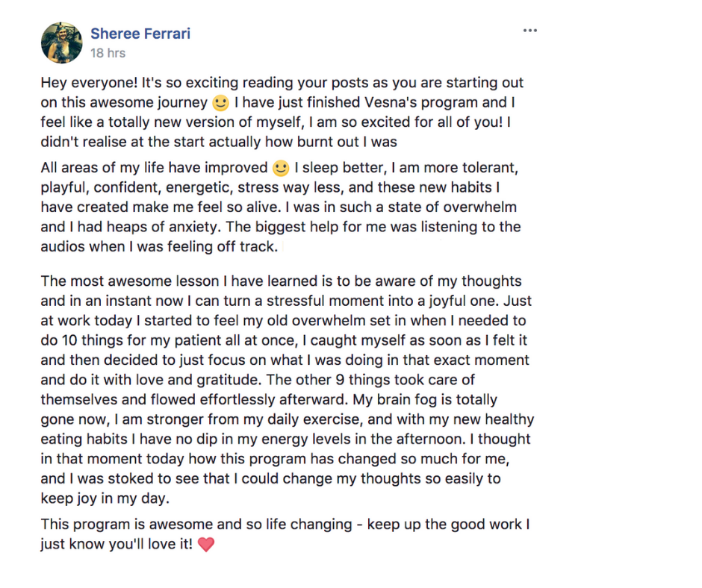
Task: Click the opening 'Hey everyone!' text
Action: tap(89, 83)
